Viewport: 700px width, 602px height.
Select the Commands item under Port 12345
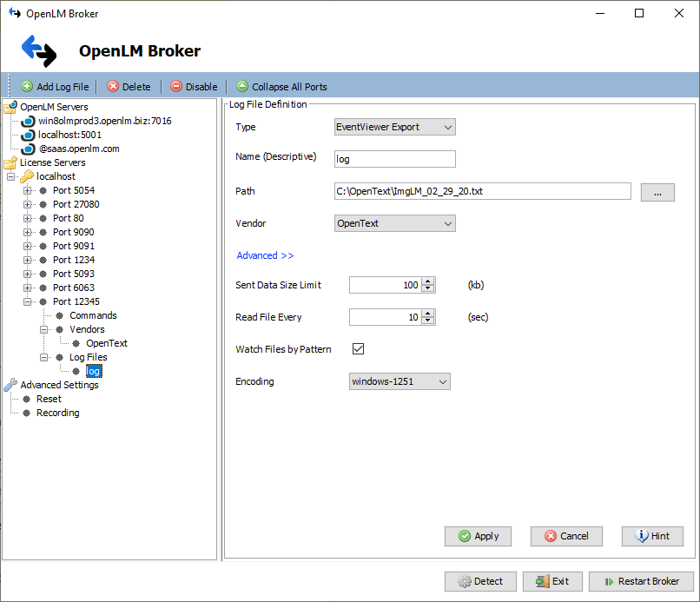coord(93,315)
